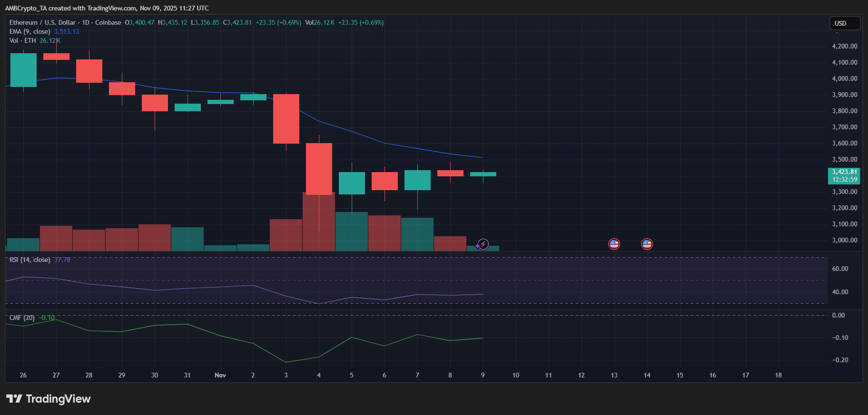
Task: Click the Nov month label on time axis
Action: pyautogui.click(x=220, y=375)
